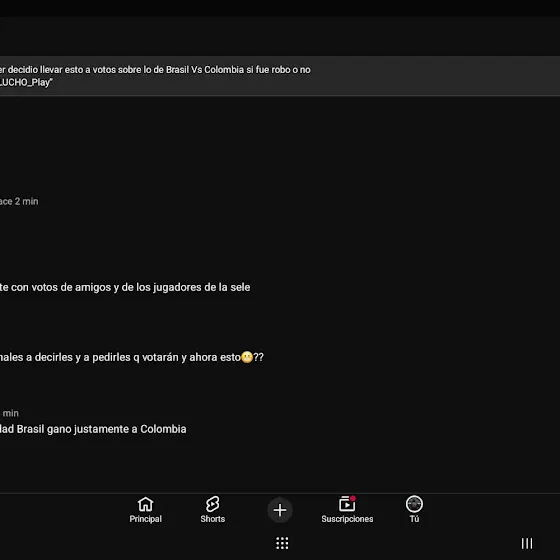Select the Shorts tab label

pos(212,519)
